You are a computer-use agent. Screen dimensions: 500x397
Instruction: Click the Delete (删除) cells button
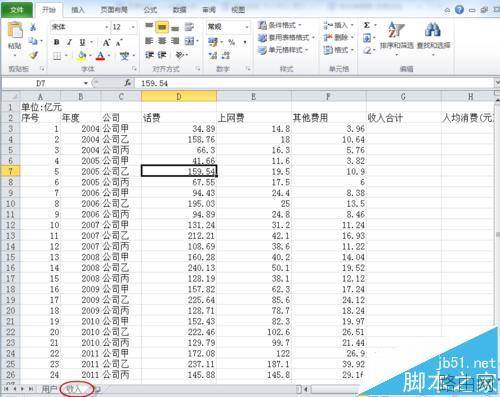[338, 37]
